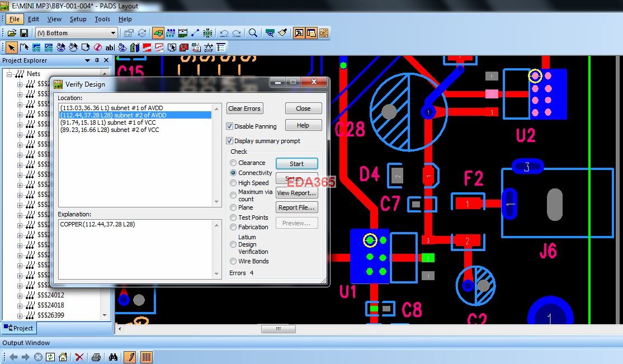This screenshot has width=623, height=364.
Task: Switch to Project tab in explorer
Action: pyautogui.click(x=18, y=328)
